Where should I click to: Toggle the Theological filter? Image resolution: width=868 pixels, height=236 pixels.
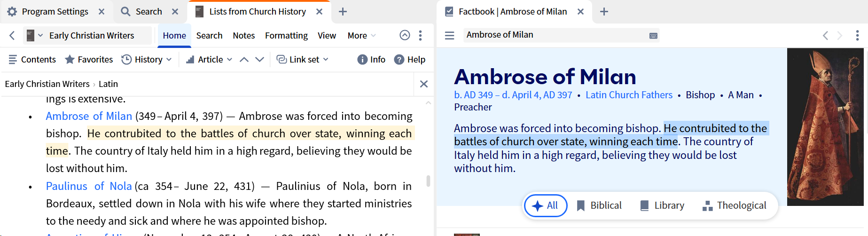(734, 205)
